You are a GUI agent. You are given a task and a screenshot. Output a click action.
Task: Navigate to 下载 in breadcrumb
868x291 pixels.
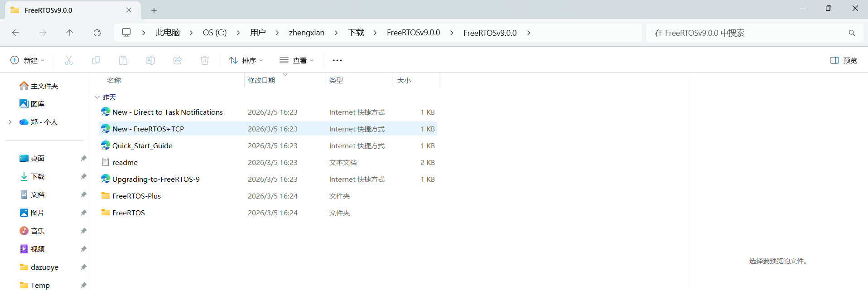click(356, 33)
